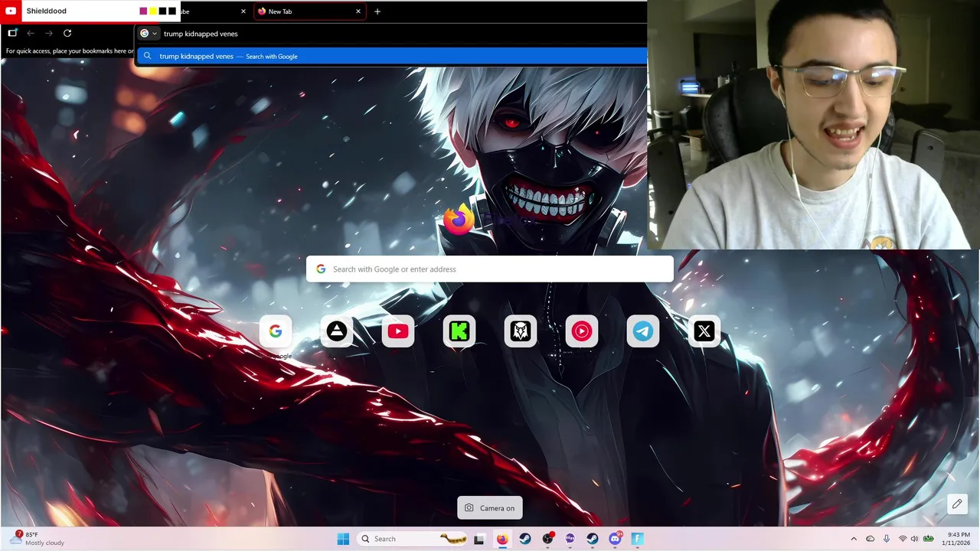Open the light-blue F taskbar app
The height and width of the screenshot is (551, 980).
637,539
